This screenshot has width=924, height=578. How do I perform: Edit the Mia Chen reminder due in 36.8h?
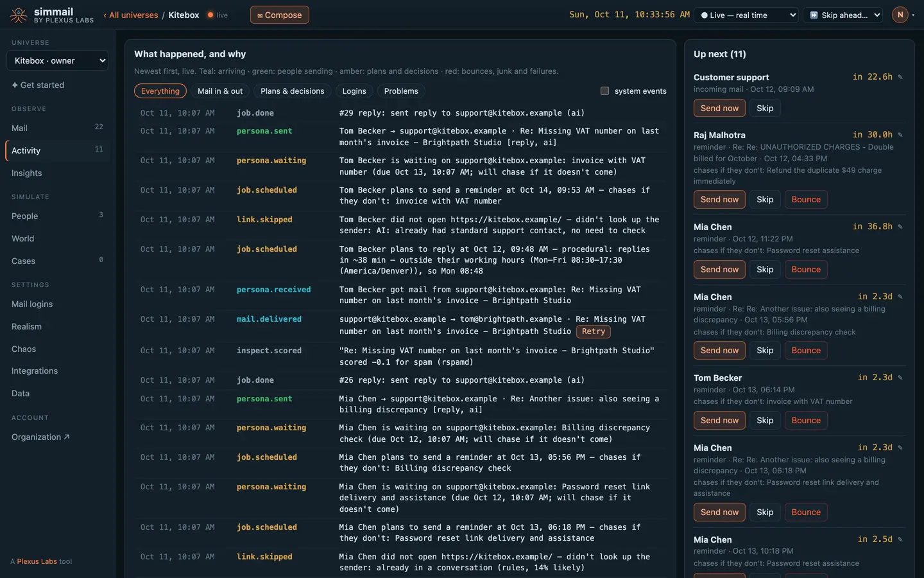coord(900,227)
